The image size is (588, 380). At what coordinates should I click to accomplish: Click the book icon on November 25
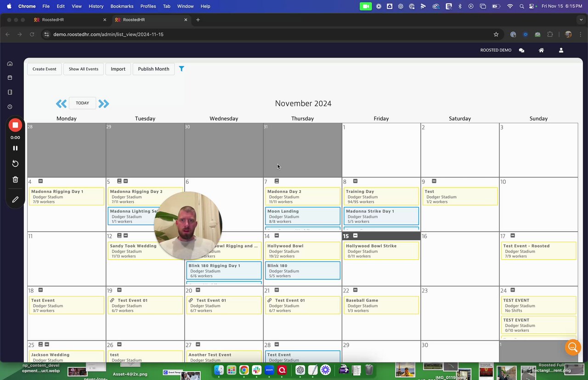[x=40, y=345]
